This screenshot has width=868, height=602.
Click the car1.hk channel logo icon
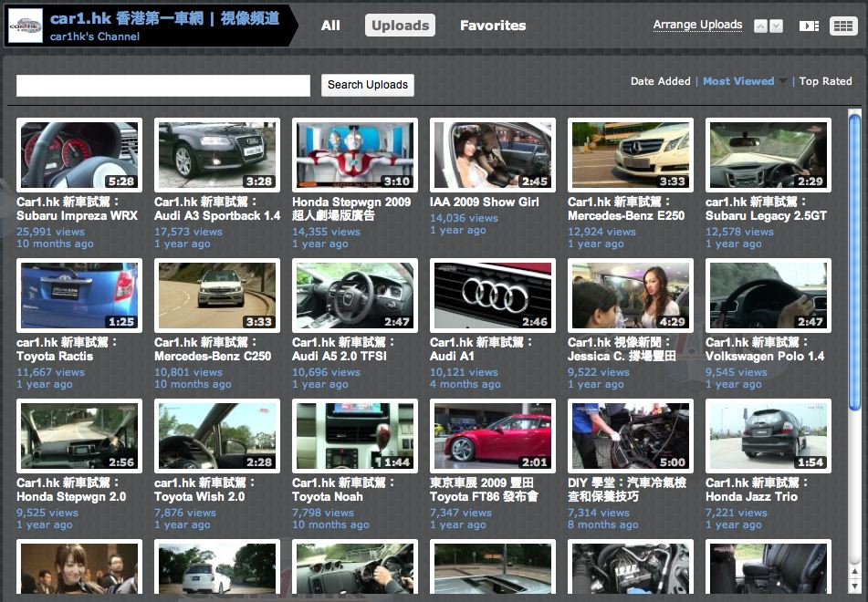coord(26,26)
